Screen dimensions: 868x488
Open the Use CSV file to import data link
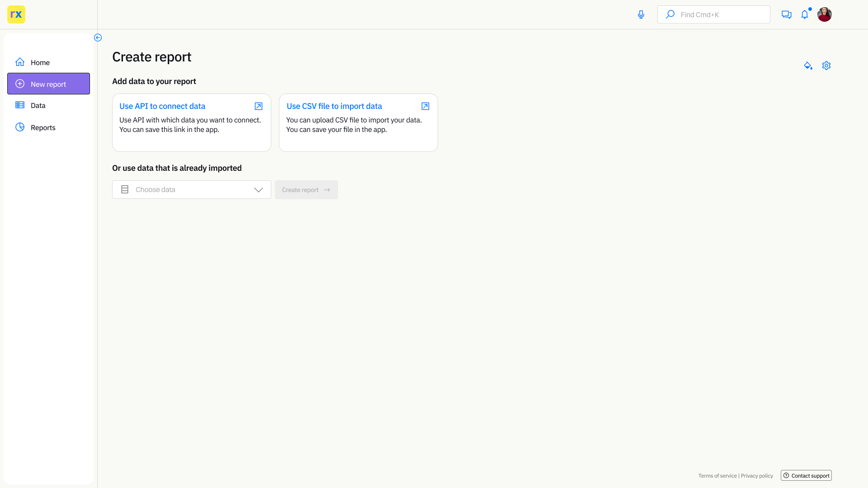click(334, 106)
